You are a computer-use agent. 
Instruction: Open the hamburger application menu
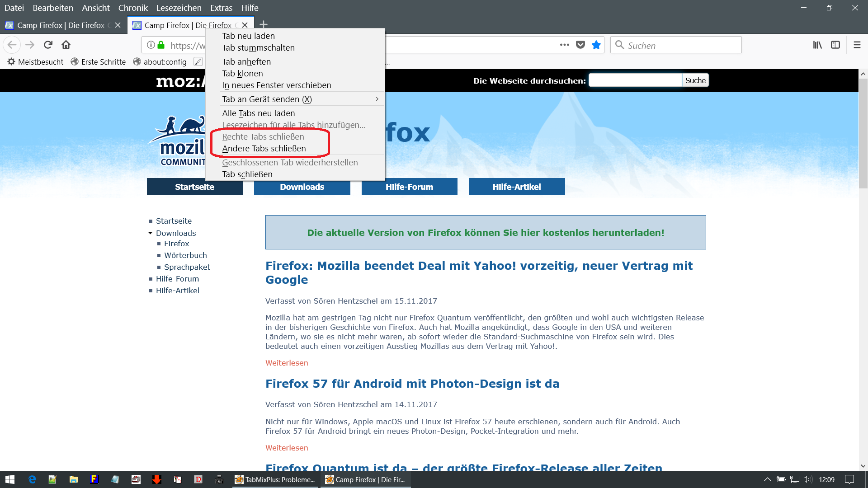[857, 45]
